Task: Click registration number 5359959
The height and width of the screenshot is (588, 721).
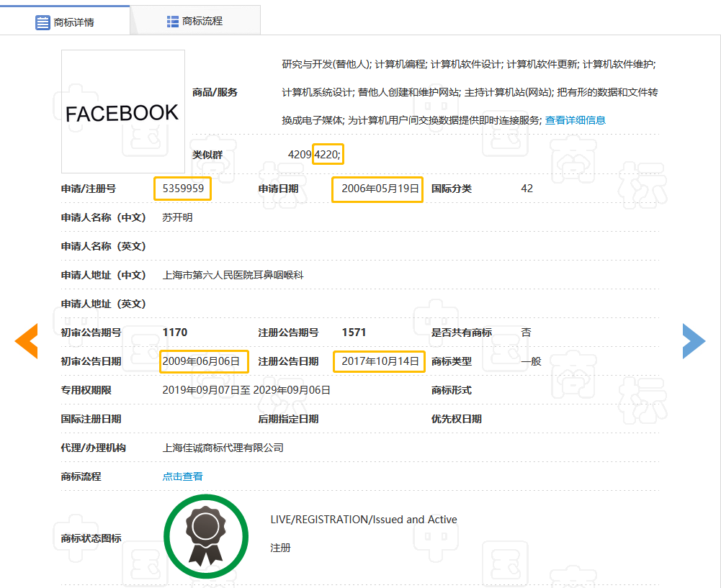Action: [183, 189]
